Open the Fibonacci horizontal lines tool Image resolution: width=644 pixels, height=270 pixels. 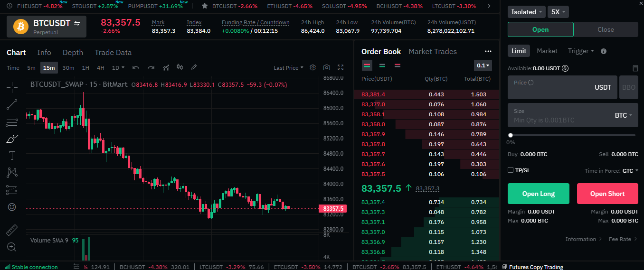click(12, 121)
